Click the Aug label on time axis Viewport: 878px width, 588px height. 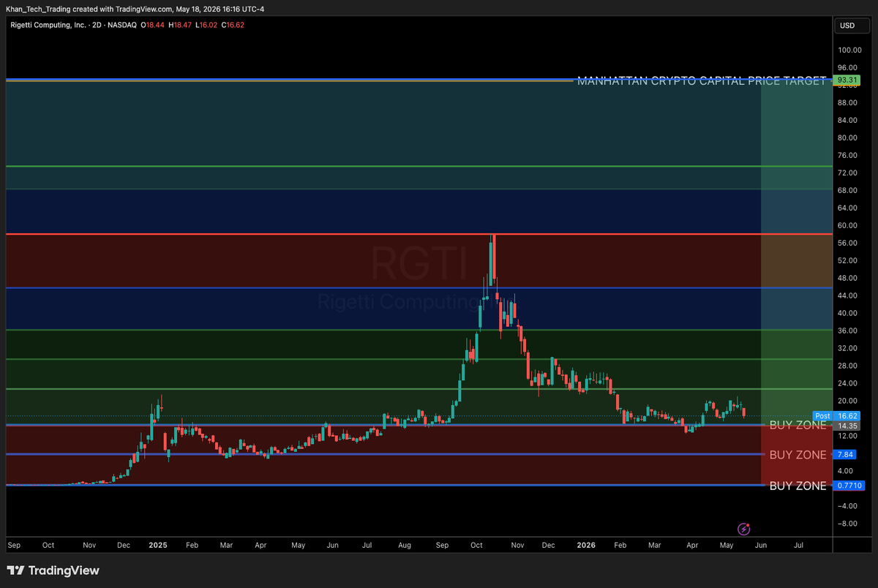[404, 546]
